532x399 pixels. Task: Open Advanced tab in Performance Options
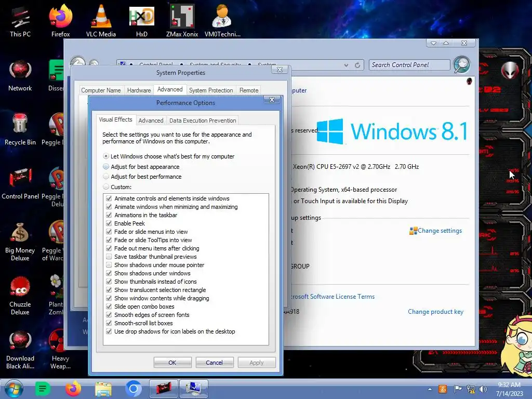point(151,121)
